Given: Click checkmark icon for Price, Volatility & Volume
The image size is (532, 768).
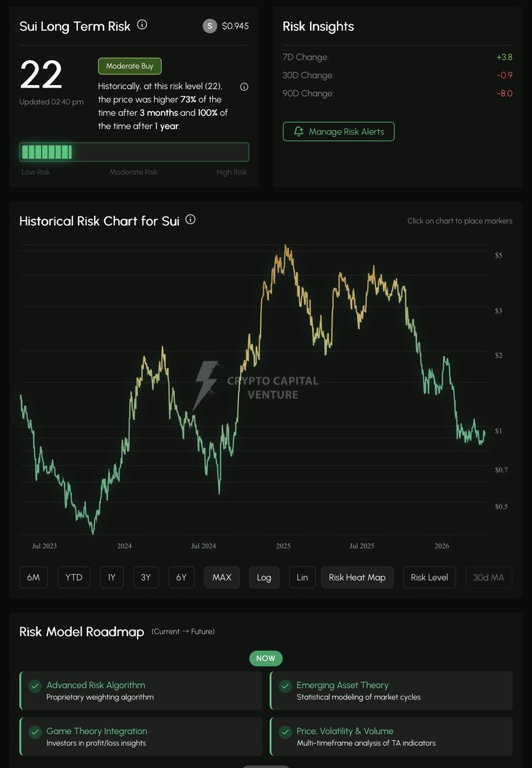Looking at the screenshot, I should coord(285,732).
